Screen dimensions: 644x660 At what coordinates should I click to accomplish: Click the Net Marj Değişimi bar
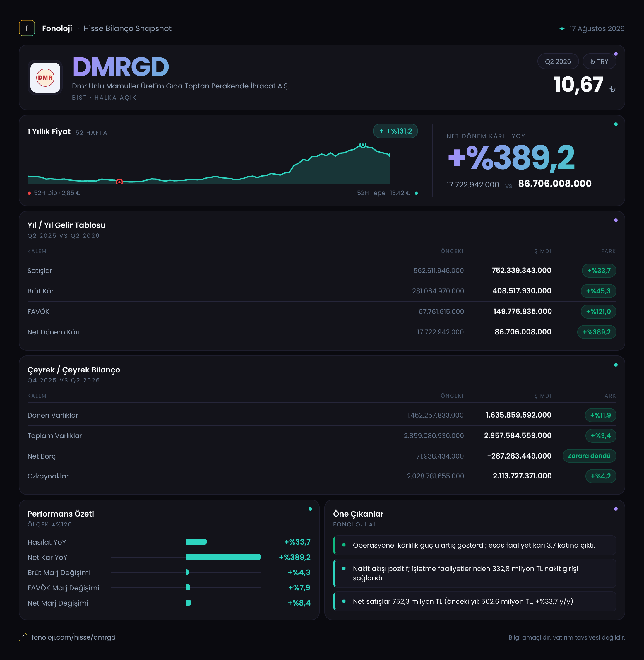pos(189,603)
